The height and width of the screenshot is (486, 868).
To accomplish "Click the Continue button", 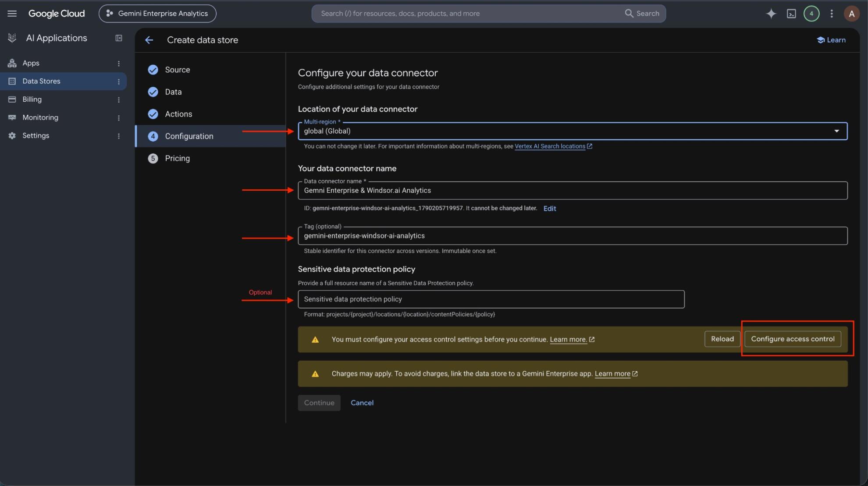I will pos(319,403).
